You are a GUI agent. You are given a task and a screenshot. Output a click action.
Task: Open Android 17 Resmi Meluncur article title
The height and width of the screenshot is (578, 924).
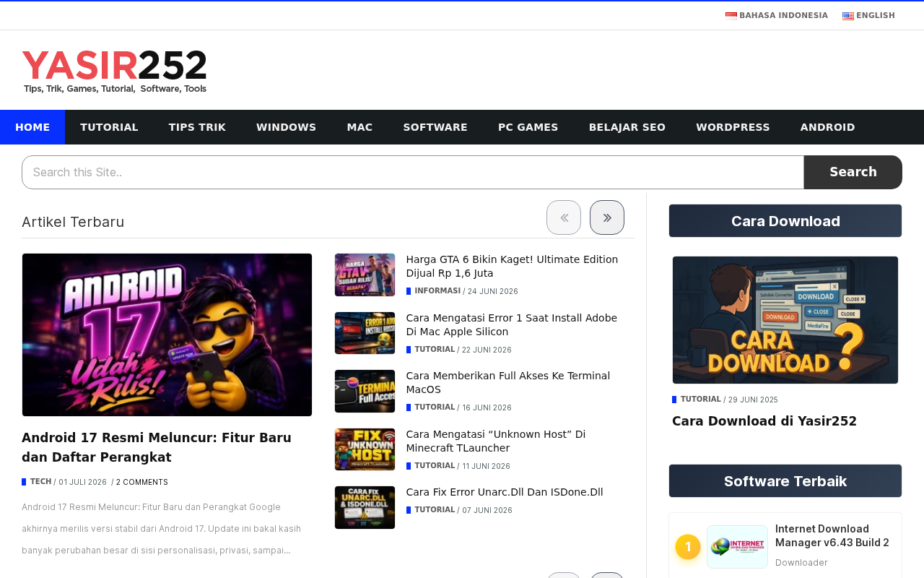coord(157,447)
